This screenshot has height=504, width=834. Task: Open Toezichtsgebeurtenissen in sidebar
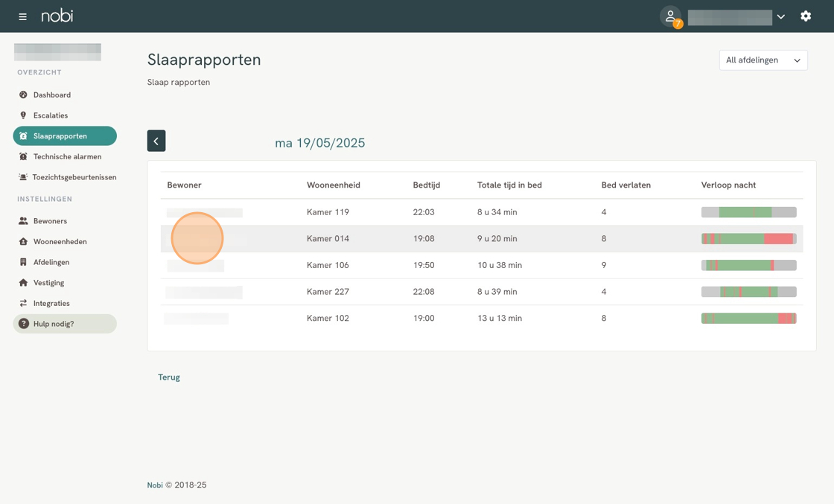pos(74,177)
